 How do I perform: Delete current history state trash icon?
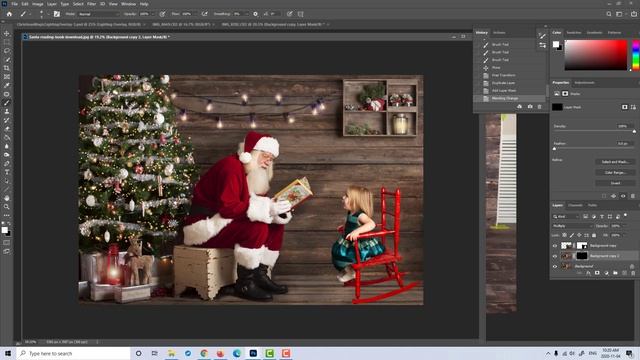(x=540, y=107)
